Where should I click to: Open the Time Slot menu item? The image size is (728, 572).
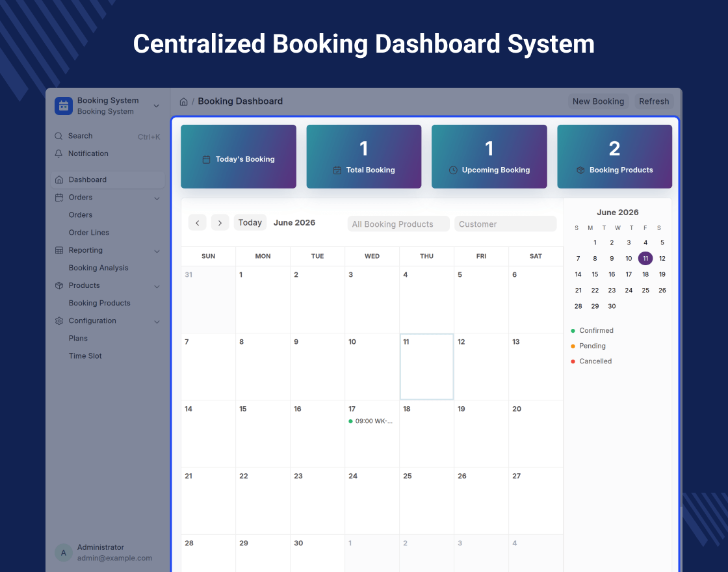pyautogui.click(x=85, y=356)
